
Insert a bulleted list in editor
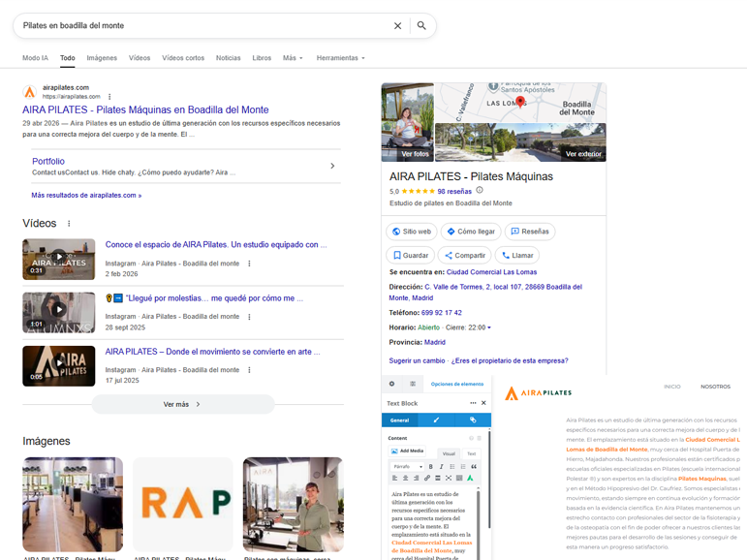point(452,467)
